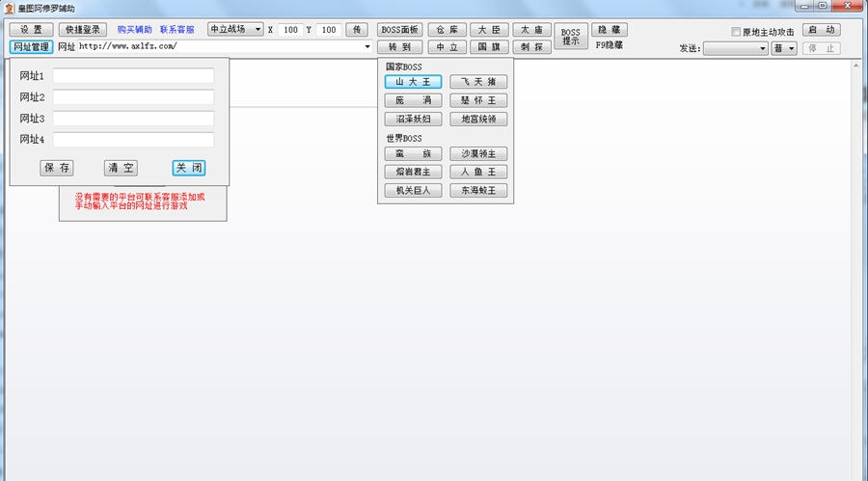Click the 大臣 minister button
This screenshot has width=868, height=481.
[x=489, y=29]
